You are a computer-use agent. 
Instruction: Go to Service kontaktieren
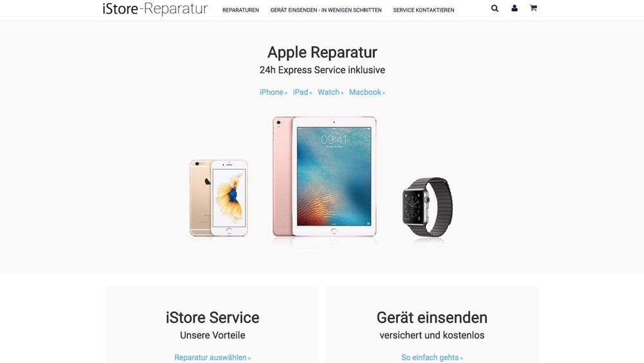tap(424, 10)
